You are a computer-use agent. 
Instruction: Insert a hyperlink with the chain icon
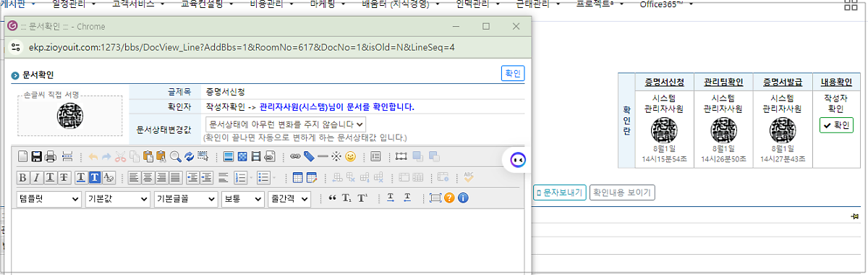(x=295, y=156)
